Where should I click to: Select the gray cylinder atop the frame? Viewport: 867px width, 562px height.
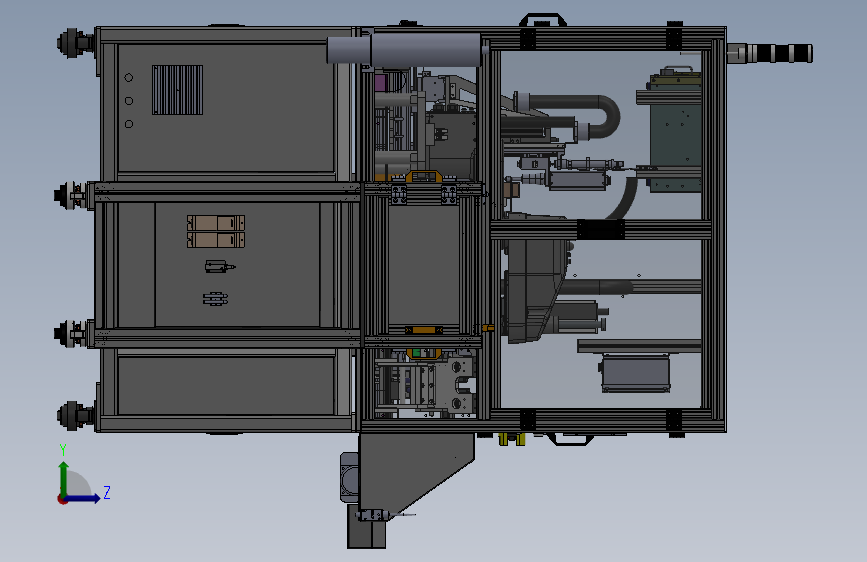(405, 49)
